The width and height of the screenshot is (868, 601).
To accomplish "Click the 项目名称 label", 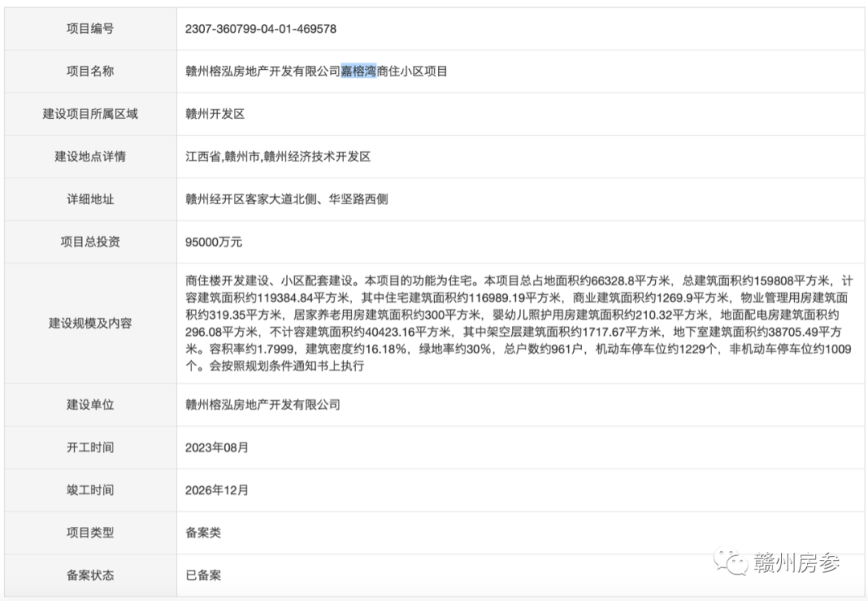I will click(90, 72).
